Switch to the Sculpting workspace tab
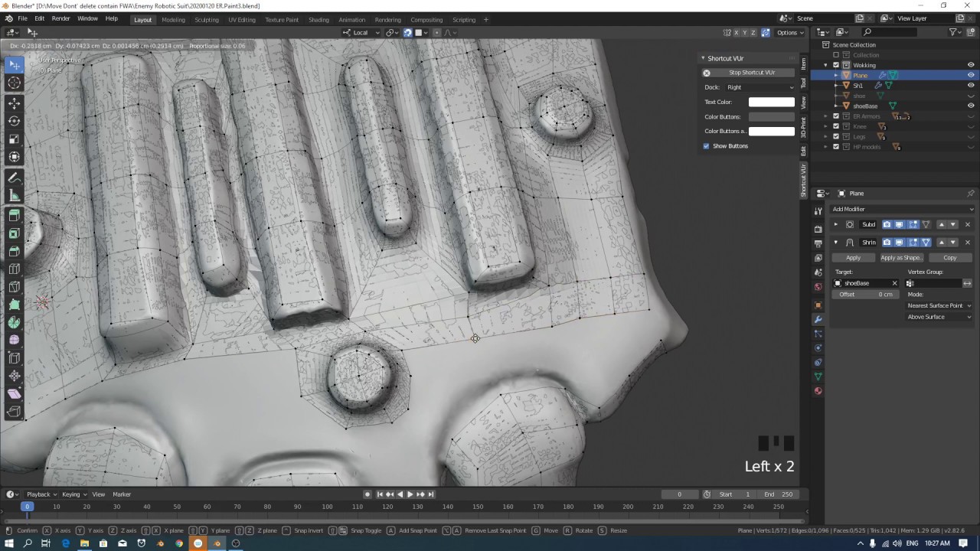Viewport: 980px width, 551px height. tap(206, 20)
